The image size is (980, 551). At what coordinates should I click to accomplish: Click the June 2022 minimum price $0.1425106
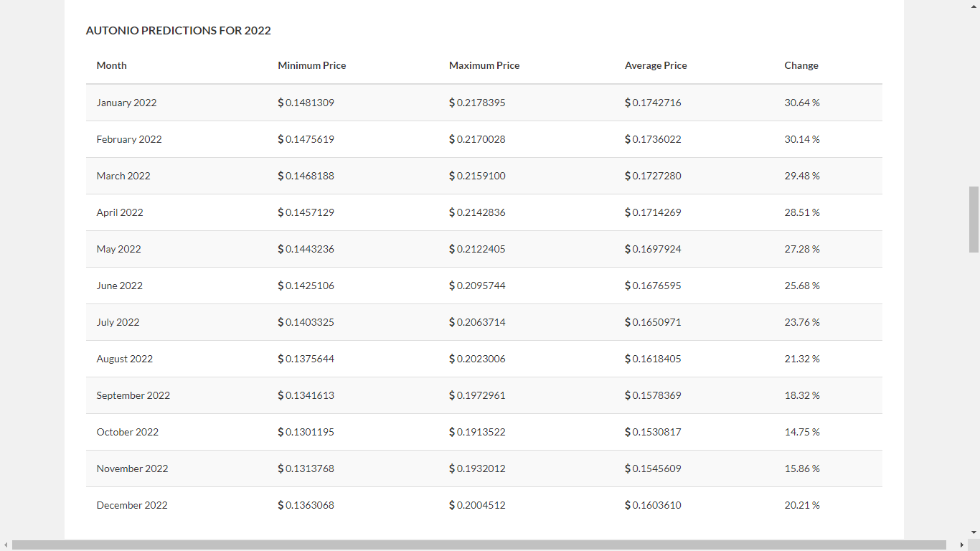pos(306,286)
